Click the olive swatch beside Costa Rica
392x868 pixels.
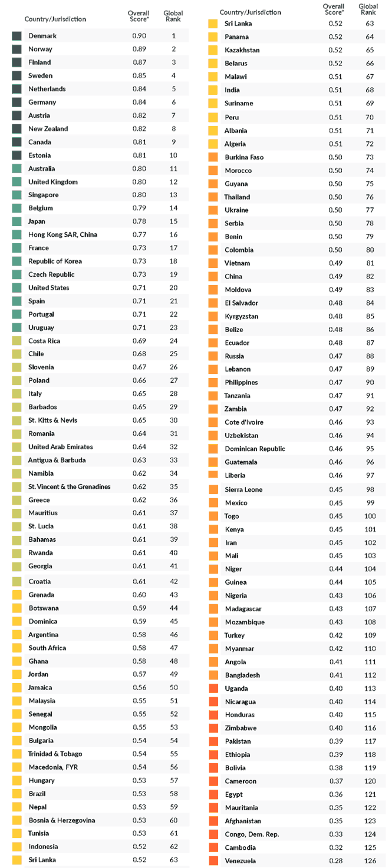[x=17, y=341]
